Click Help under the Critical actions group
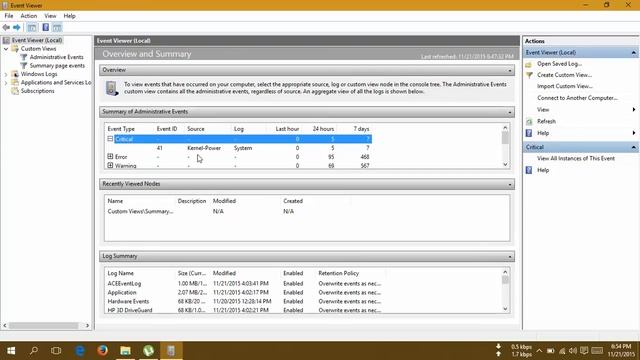Viewport: 640px width, 360px height. coord(543,170)
